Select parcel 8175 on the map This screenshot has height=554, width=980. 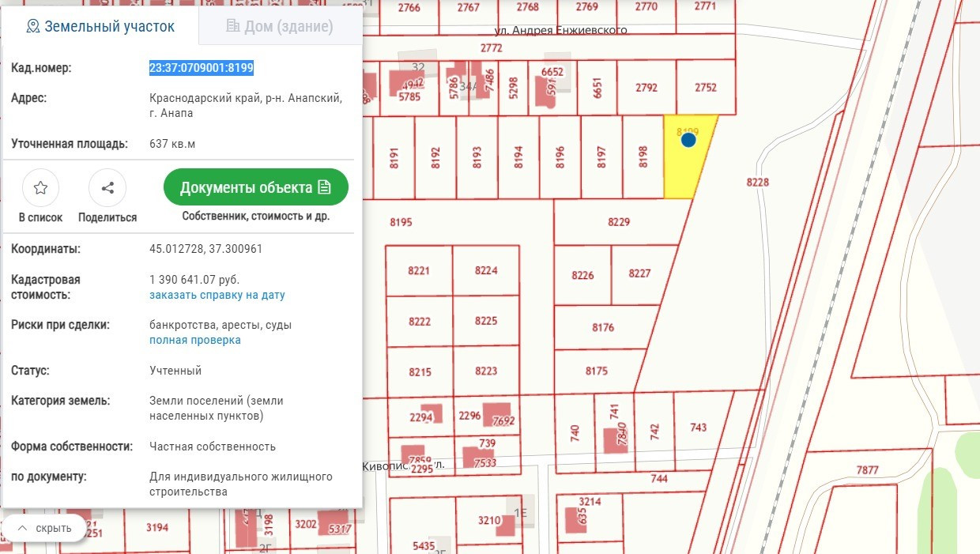597,371
